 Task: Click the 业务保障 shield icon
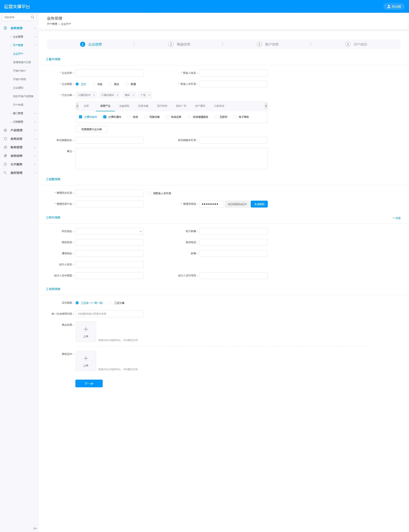pos(5,156)
